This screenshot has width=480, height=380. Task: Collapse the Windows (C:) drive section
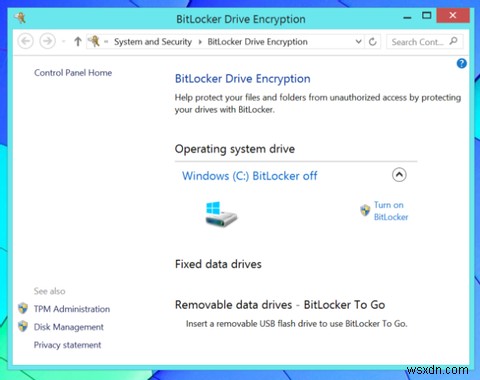point(399,175)
